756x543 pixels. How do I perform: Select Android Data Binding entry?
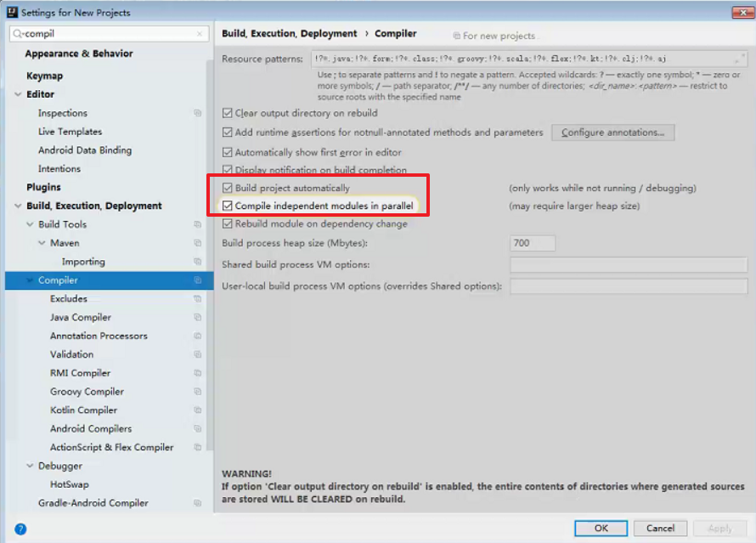(85, 150)
